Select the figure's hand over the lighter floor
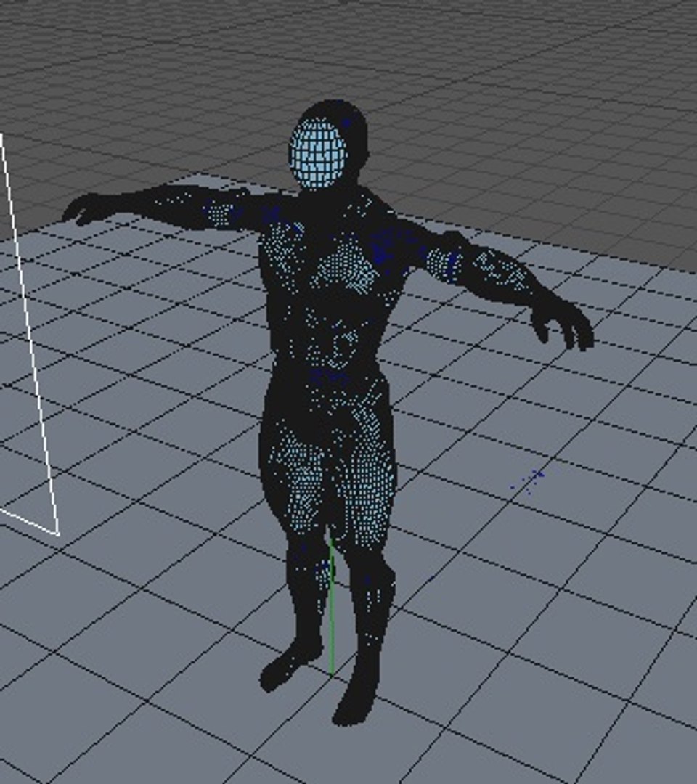The width and height of the screenshot is (697, 784). pyautogui.click(x=563, y=322)
